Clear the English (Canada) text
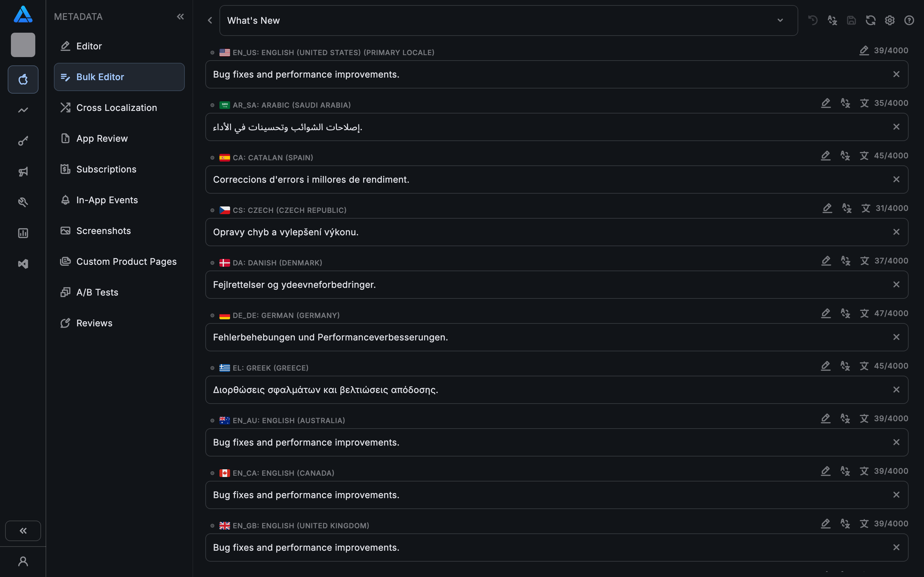 pos(896,495)
